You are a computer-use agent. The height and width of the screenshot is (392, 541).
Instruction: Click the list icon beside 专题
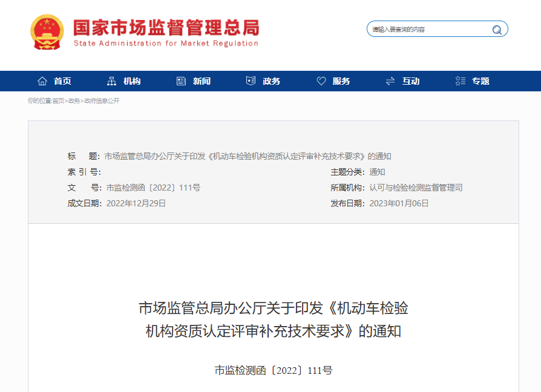[x=461, y=81]
